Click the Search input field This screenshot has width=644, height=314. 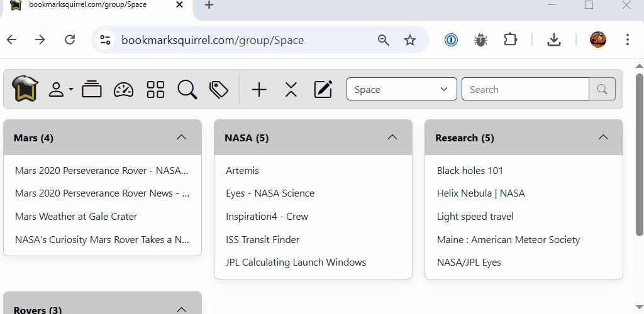tap(525, 89)
